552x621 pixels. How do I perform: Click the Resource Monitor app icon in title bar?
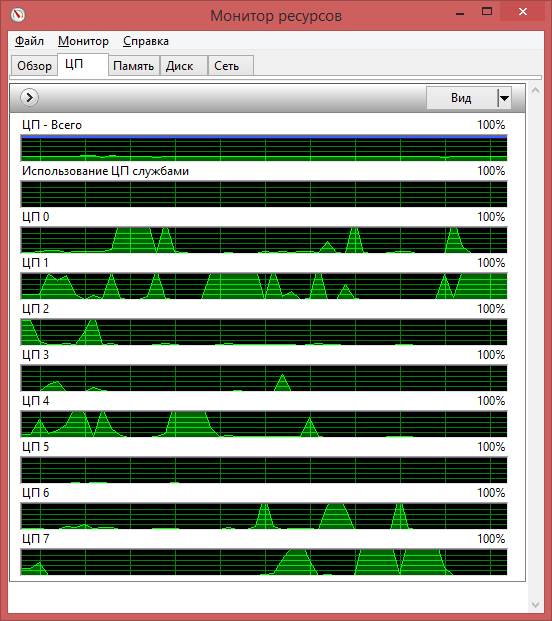click(18, 15)
